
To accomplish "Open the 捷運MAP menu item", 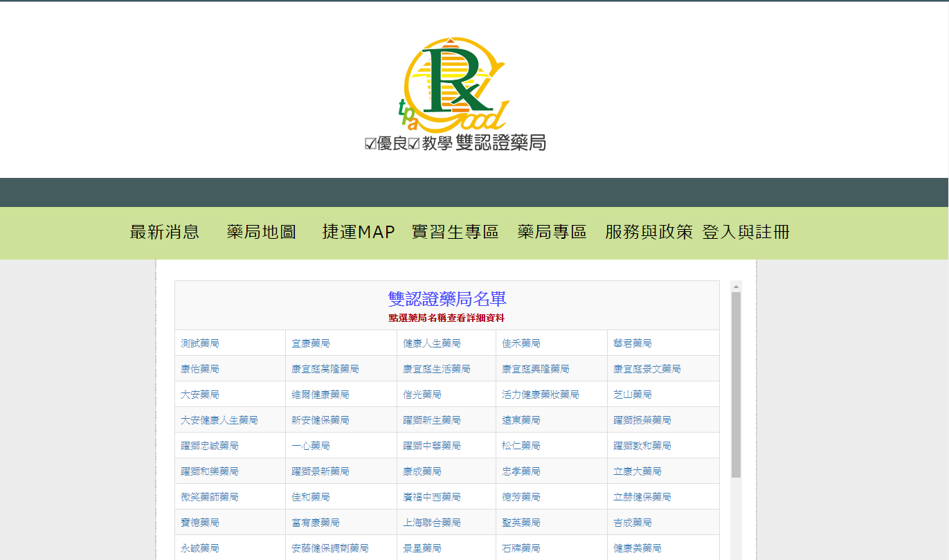I will pos(359,233).
